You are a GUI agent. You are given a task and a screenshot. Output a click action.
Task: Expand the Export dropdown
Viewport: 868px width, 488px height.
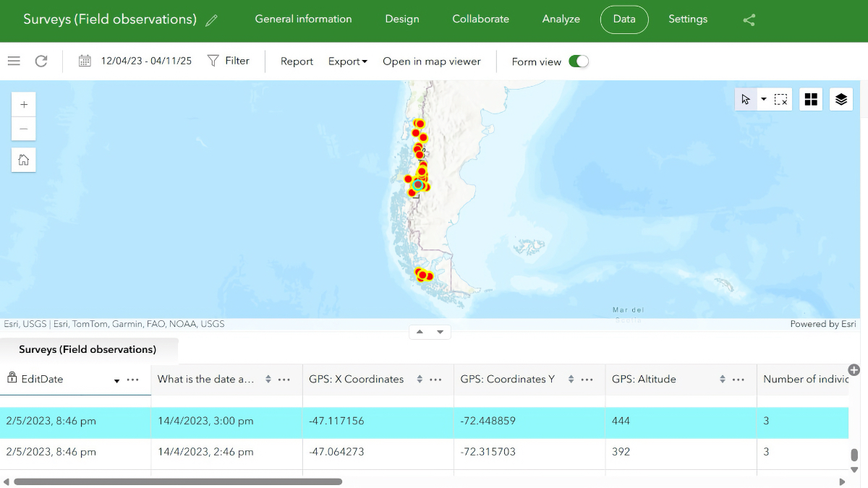pos(348,61)
